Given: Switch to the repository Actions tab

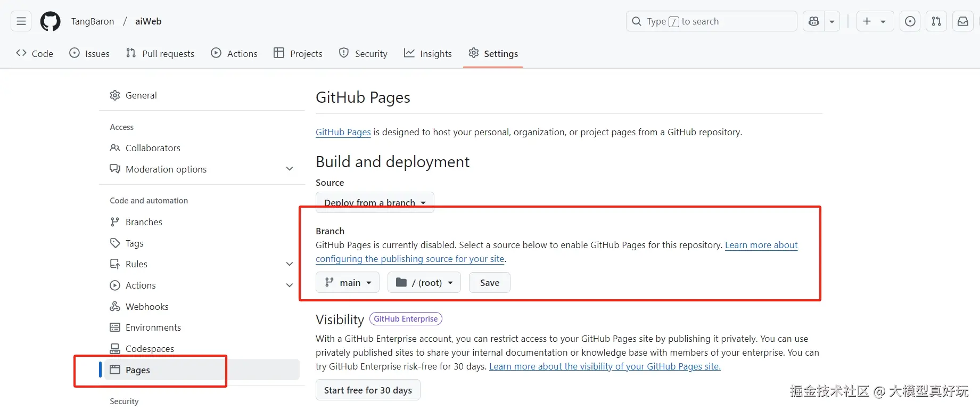Looking at the screenshot, I should [x=234, y=53].
